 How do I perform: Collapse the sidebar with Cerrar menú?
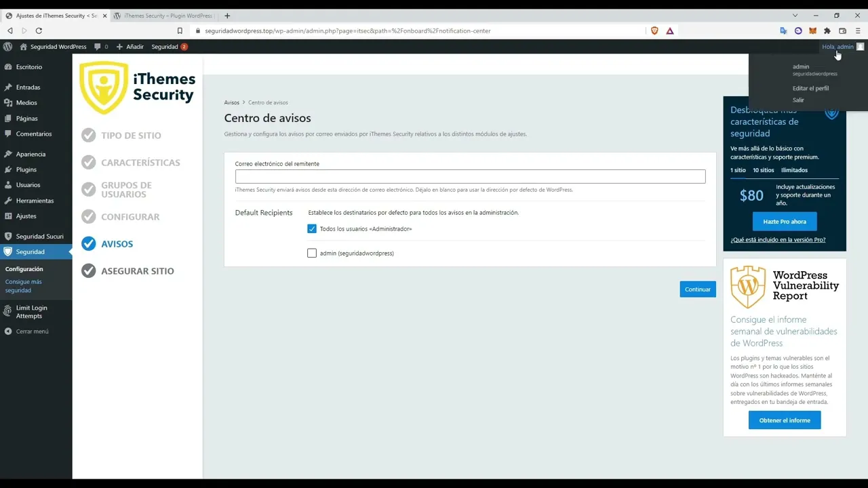click(x=27, y=331)
